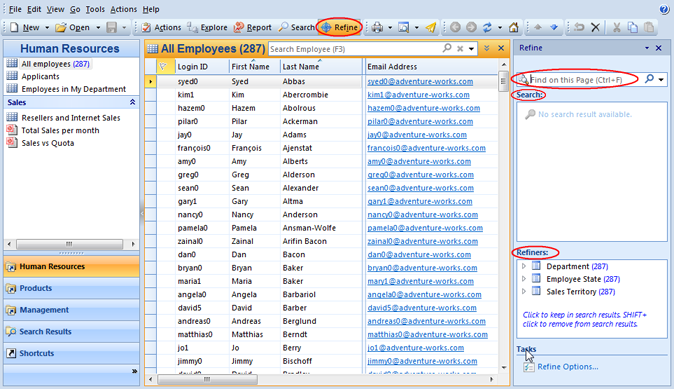Open the Tools menu
Viewport: 674px width, 389px height.
[x=95, y=9]
